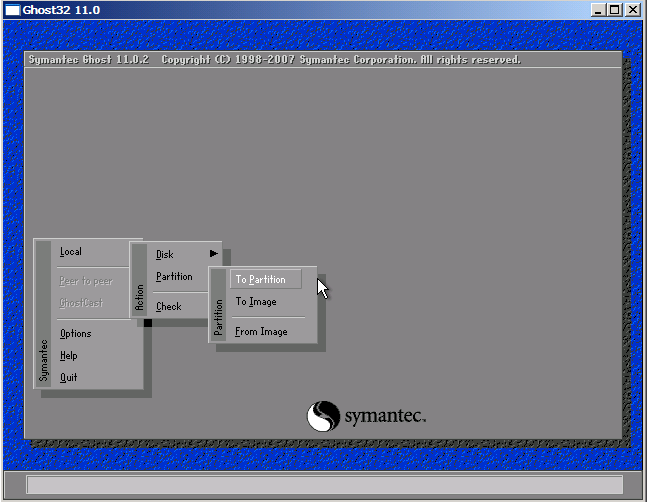Choose Check in the Action menu

pos(169,306)
